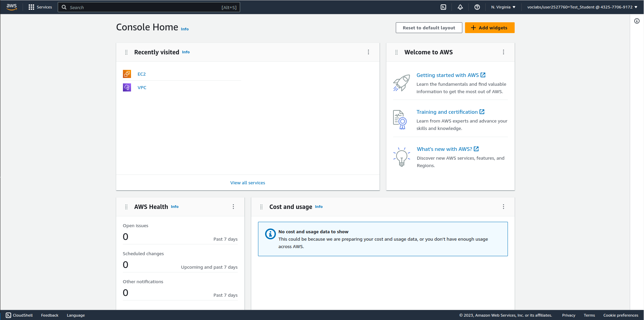The height and width of the screenshot is (320, 644).
Task: Click the rocket Getting started icon
Action: pyautogui.click(x=402, y=83)
